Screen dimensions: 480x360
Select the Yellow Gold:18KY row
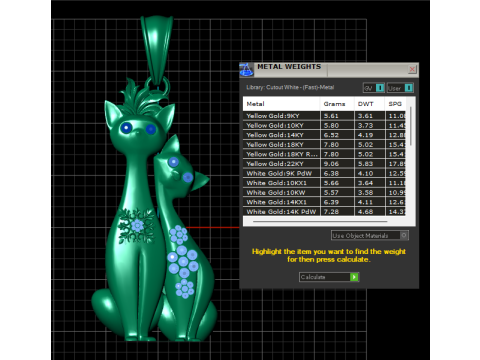tap(324, 145)
